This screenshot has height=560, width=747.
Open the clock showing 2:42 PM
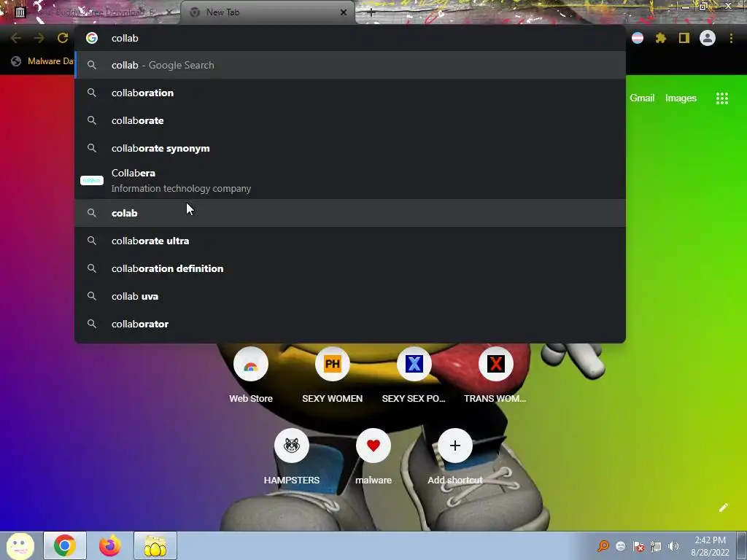[x=710, y=546]
